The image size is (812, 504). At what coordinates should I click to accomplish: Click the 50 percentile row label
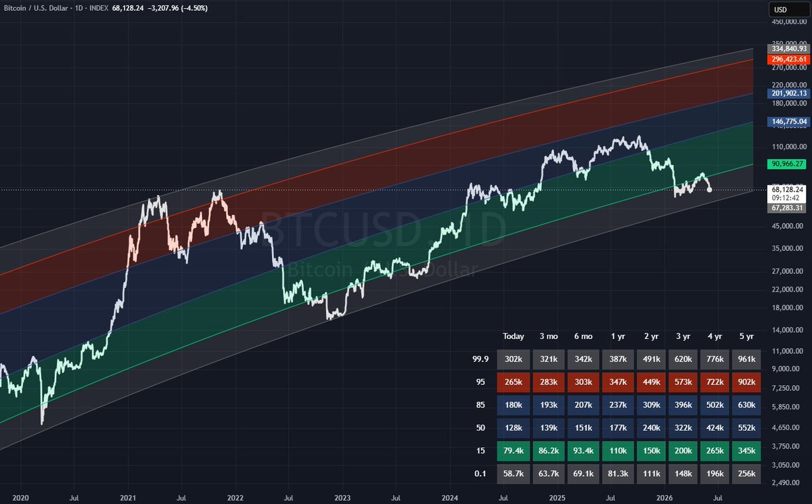click(x=480, y=428)
